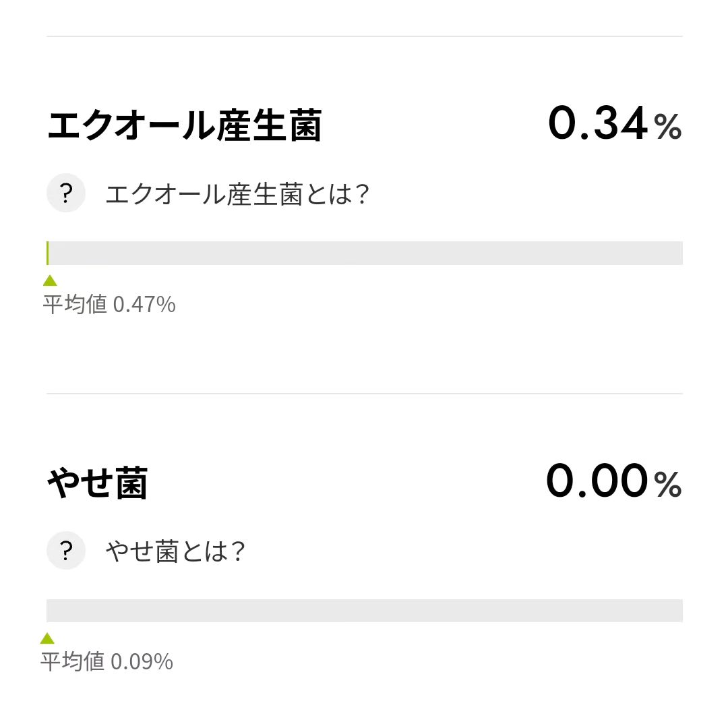The width and height of the screenshot is (728, 728).
Task: Click the question mark icon beside やせ菌とは?
Action: coord(66,551)
